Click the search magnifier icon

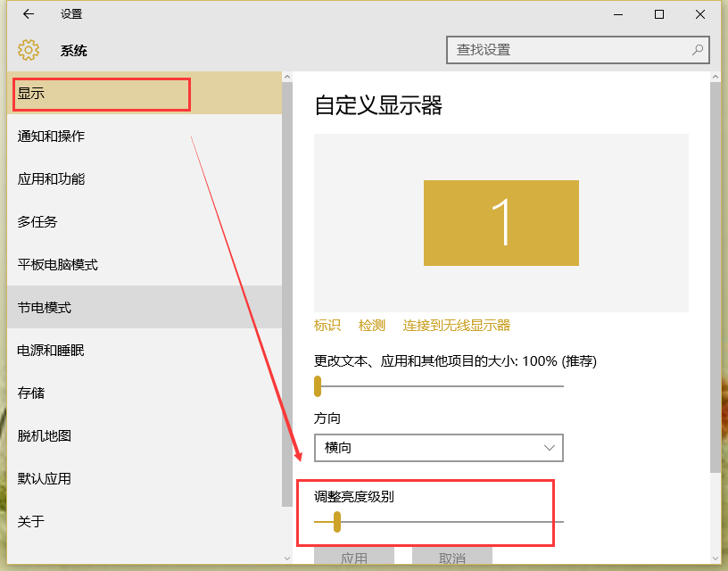(x=698, y=50)
